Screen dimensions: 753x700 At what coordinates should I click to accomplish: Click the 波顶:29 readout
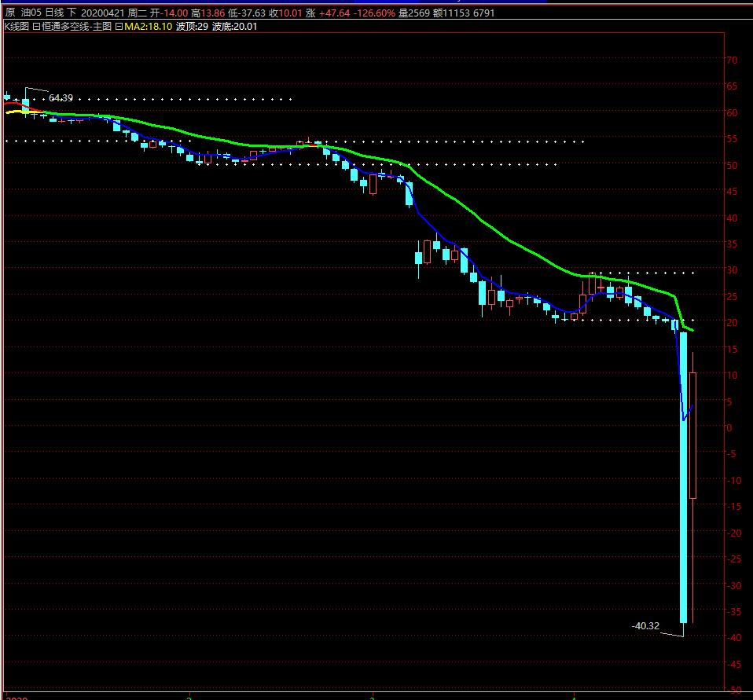pyautogui.click(x=191, y=26)
